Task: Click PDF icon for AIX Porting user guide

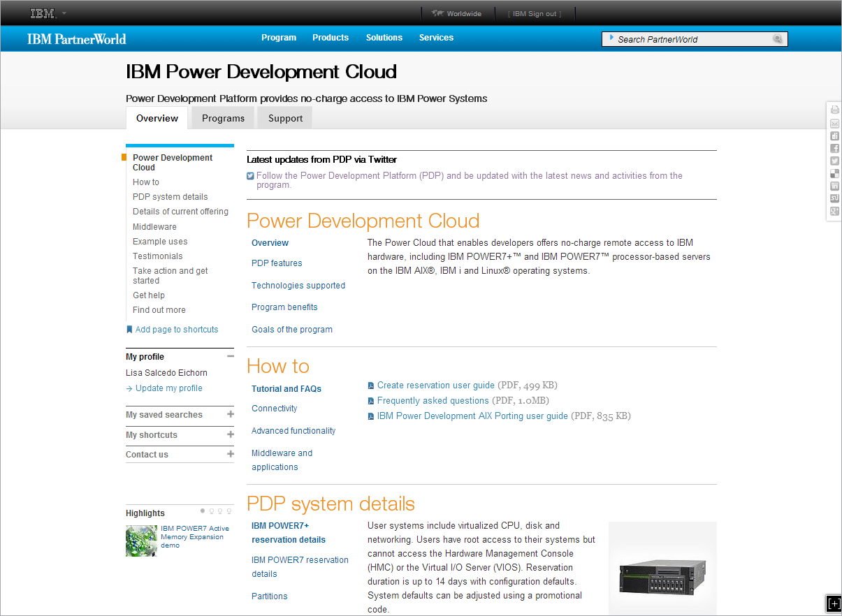Action: (371, 416)
